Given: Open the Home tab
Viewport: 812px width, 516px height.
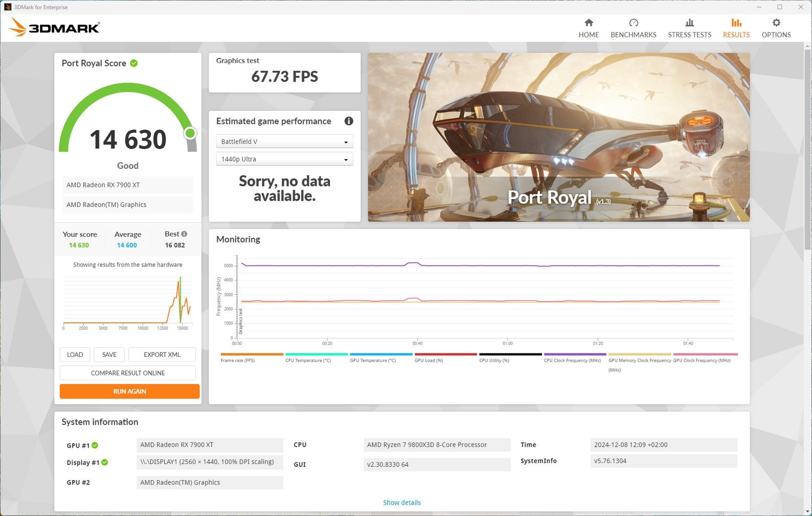Looking at the screenshot, I should tap(588, 28).
